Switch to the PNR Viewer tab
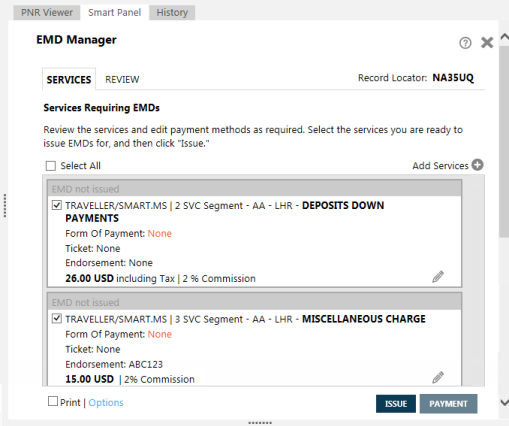This screenshot has height=426, width=509. click(x=47, y=13)
